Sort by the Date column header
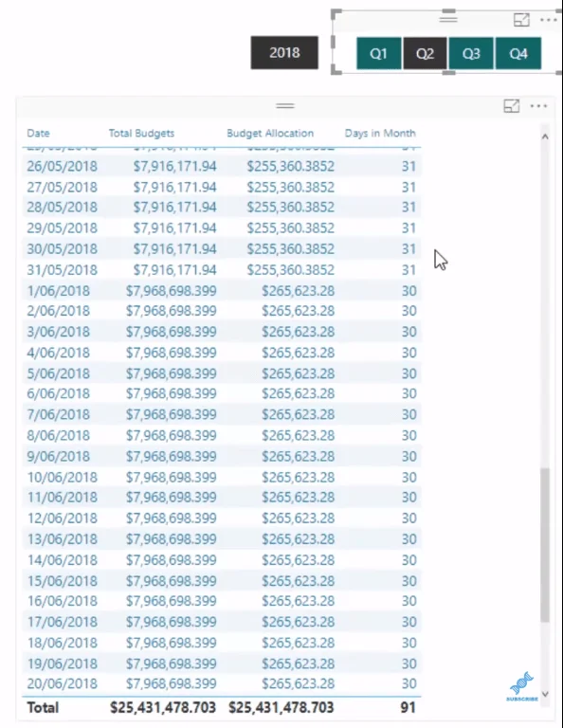This screenshot has width=563, height=728. point(38,134)
